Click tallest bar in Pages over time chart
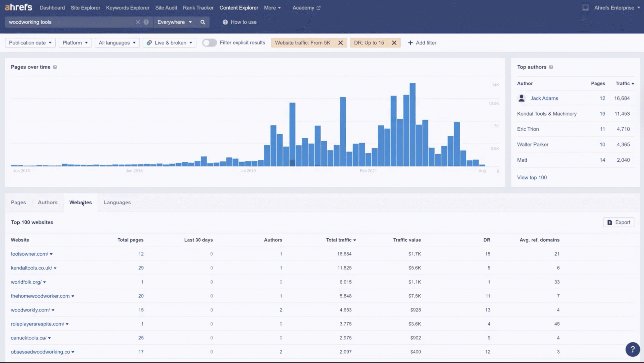This screenshot has height=363, width=644. click(x=413, y=124)
